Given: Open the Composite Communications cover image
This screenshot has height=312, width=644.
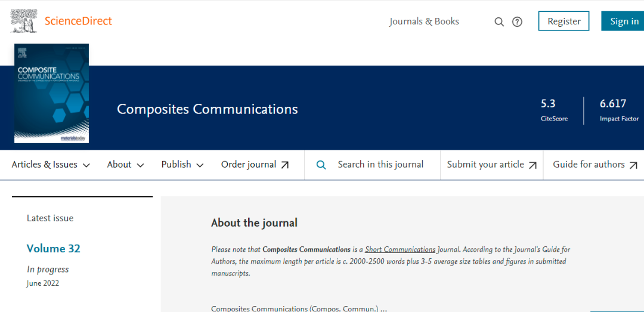Looking at the screenshot, I should 51,94.
